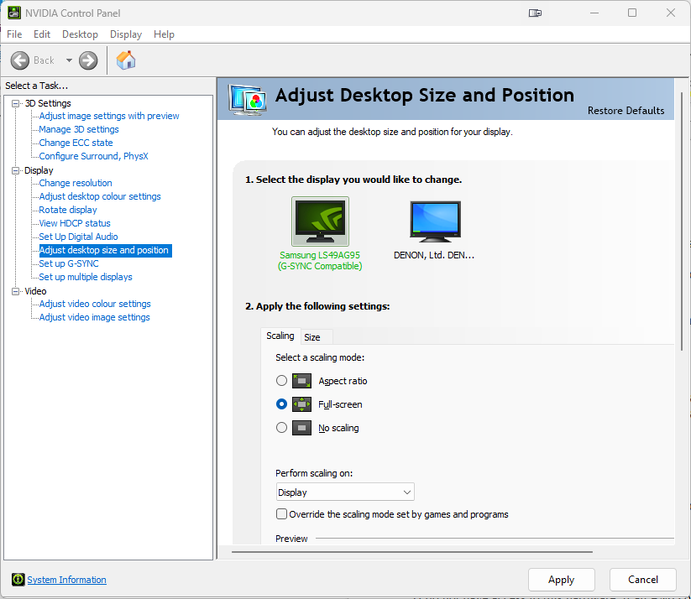Collapse the Video tree node
The image size is (691, 599).
click(x=16, y=291)
